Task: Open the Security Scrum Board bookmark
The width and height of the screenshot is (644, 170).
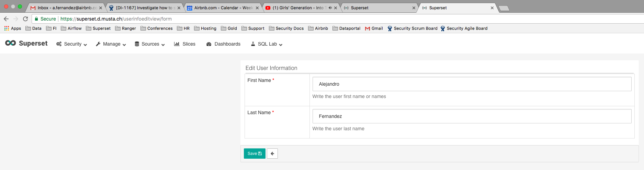Action: click(413, 28)
